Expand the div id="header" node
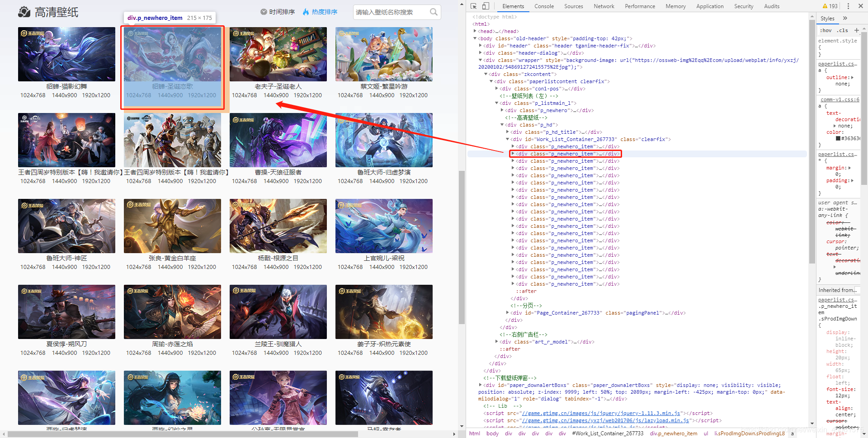 [x=480, y=46]
